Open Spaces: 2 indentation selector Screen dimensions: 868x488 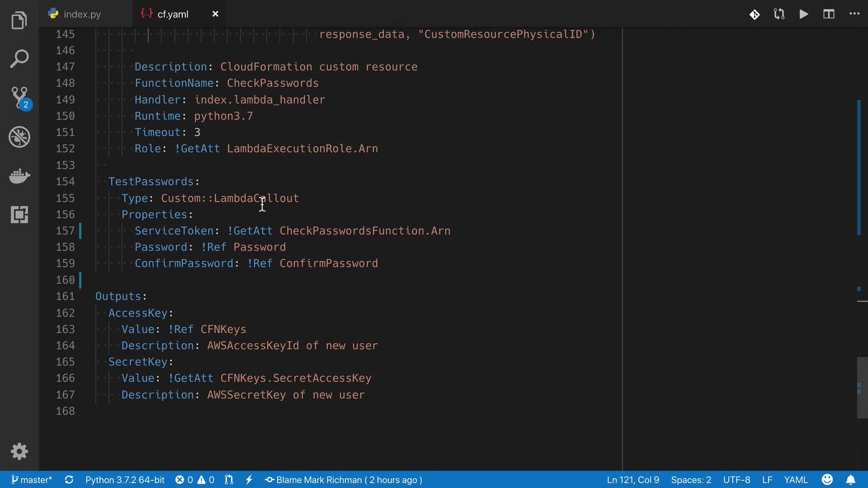tap(691, 479)
